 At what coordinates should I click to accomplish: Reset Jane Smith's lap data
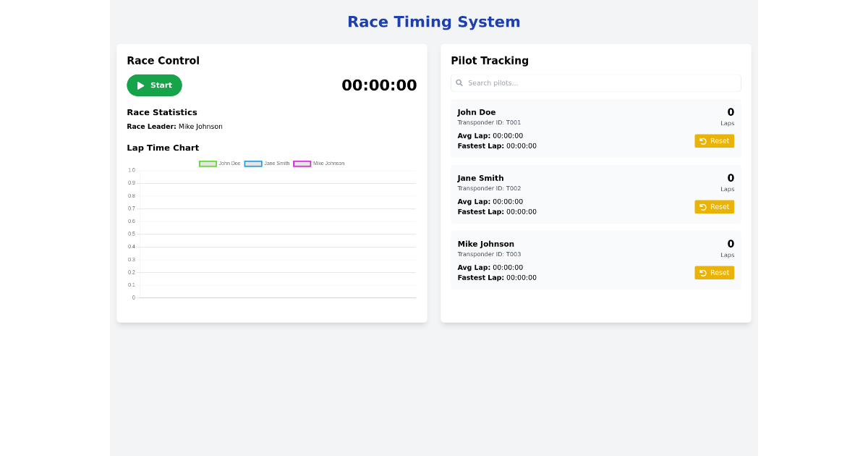pyautogui.click(x=714, y=206)
